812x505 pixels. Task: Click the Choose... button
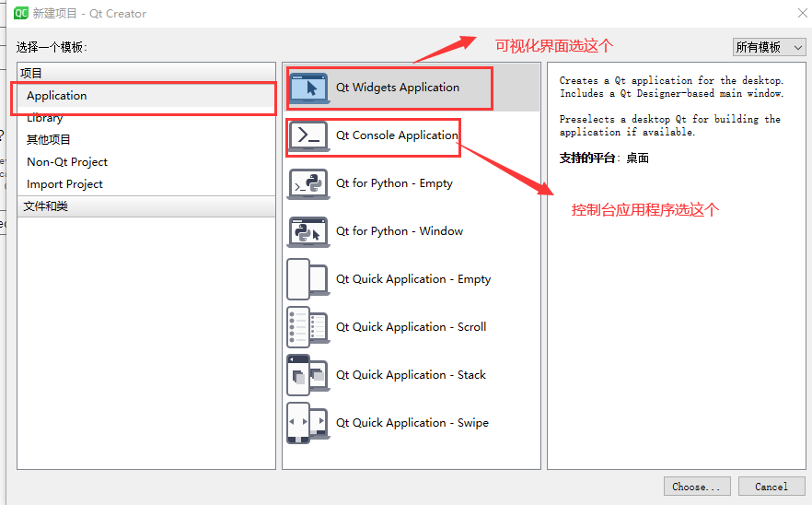[x=697, y=487]
